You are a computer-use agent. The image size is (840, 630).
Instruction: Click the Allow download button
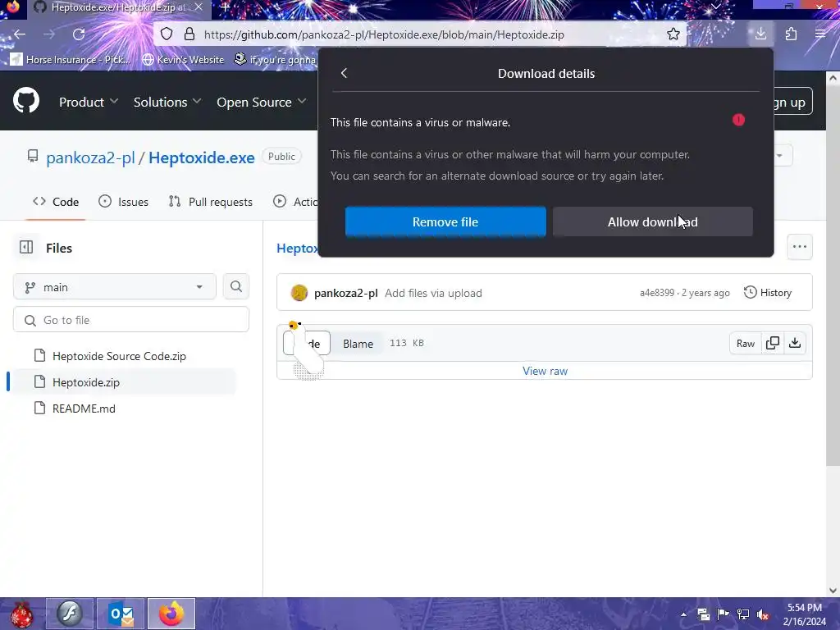pos(652,221)
